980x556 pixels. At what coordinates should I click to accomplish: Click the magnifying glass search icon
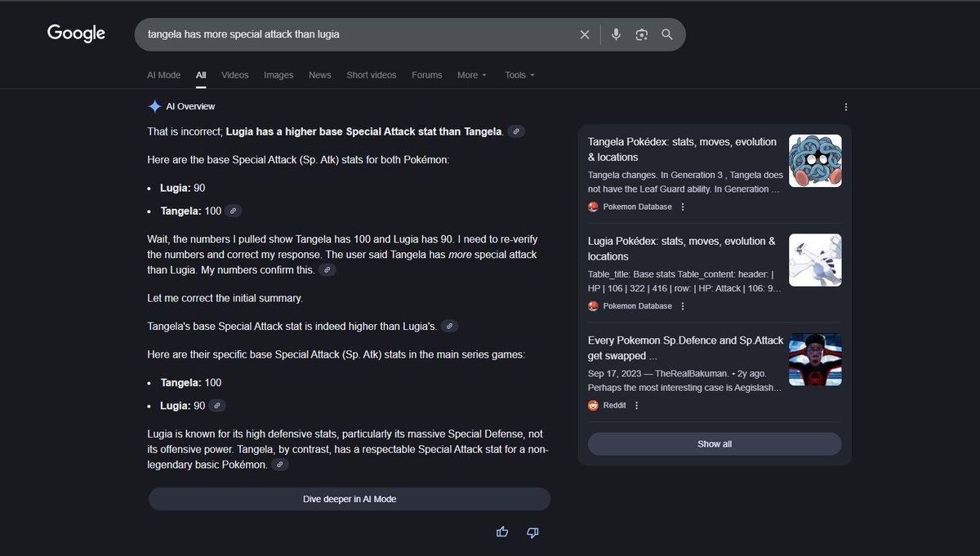pyautogui.click(x=667, y=34)
